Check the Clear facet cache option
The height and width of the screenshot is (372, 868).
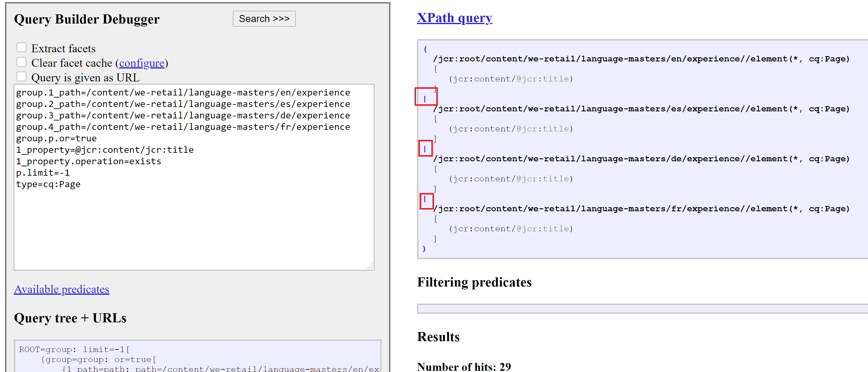[x=21, y=62]
